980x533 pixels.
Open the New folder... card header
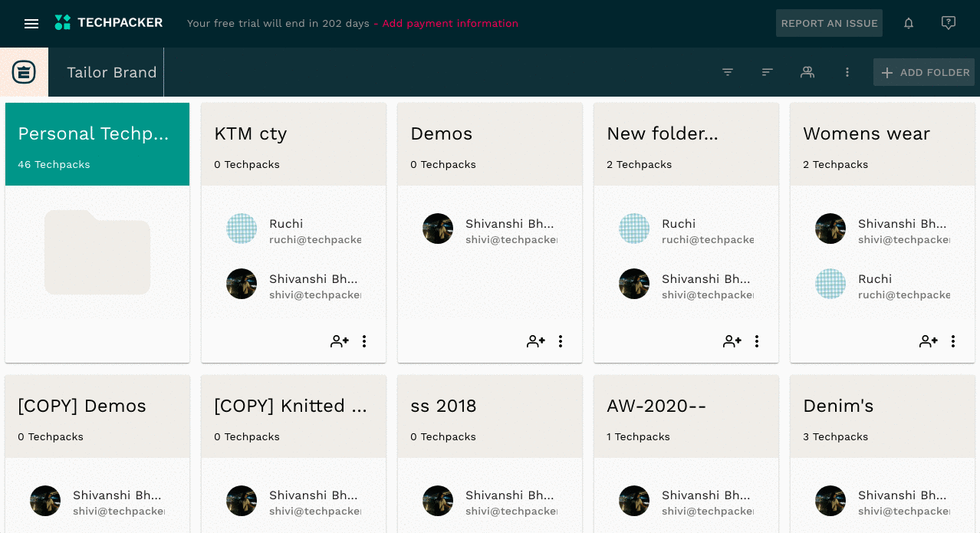[x=686, y=144]
